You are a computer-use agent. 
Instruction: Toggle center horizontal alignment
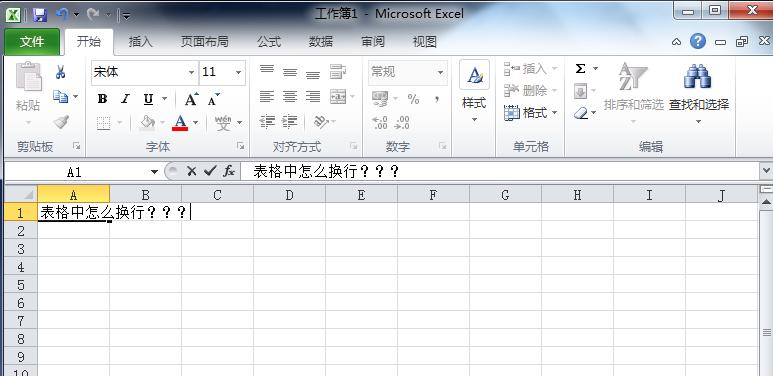tap(290, 97)
